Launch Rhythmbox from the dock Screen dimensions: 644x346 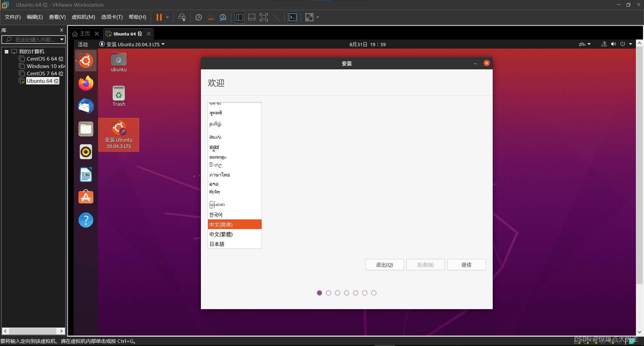pyautogui.click(x=86, y=152)
